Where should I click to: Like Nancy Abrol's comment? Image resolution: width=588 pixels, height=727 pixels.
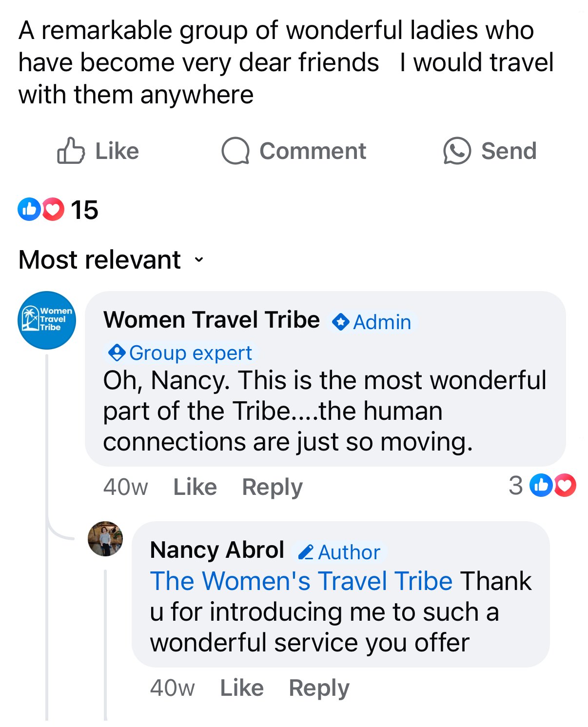[241, 687]
